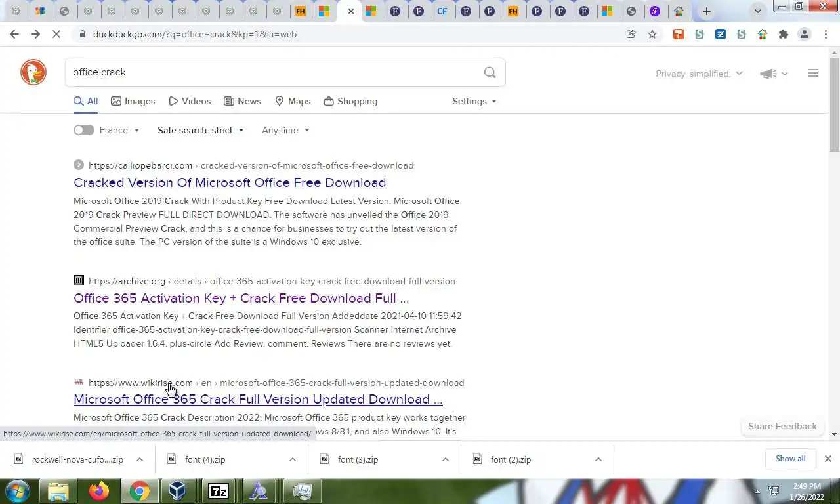Click Show all downloads button
Viewport: 840px width, 504px height.
790,459
